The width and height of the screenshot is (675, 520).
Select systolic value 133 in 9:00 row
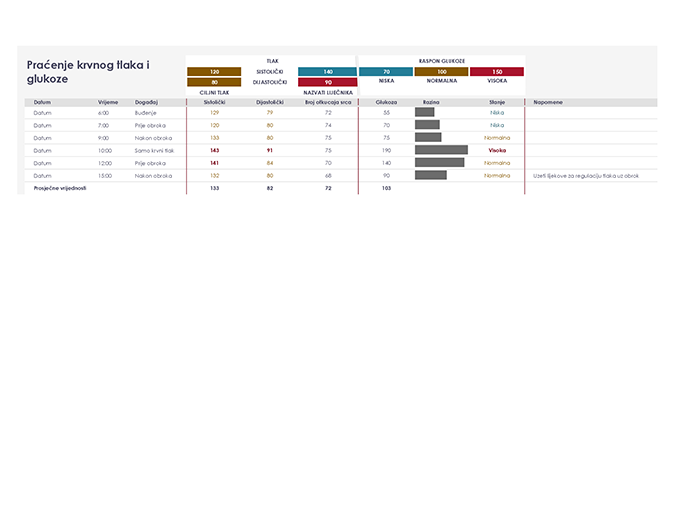(x=214, y=138)
